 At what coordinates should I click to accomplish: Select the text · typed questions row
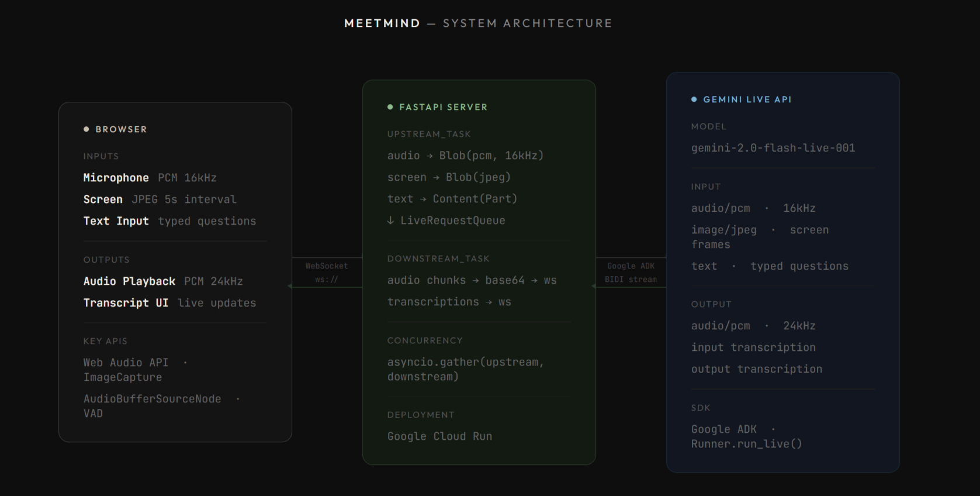click(770, 266)
